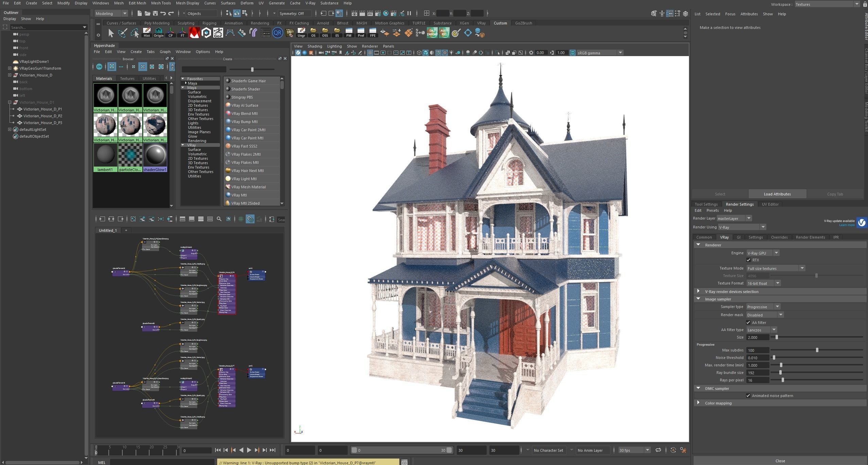
Task: Open the PM shelf window icon
Action: click(x=349, y=33)
